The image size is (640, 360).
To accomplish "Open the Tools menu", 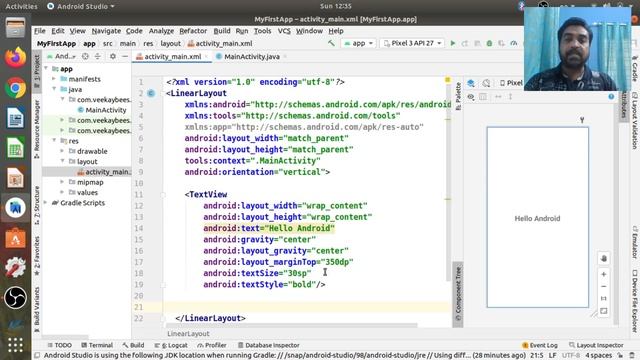I will coord(262,31).
